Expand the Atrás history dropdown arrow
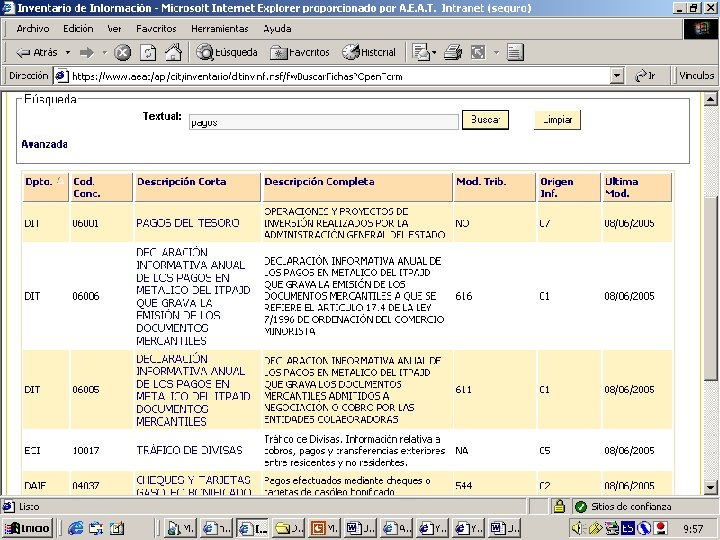Viewport: 720px width, 540px height. [67, 52]
